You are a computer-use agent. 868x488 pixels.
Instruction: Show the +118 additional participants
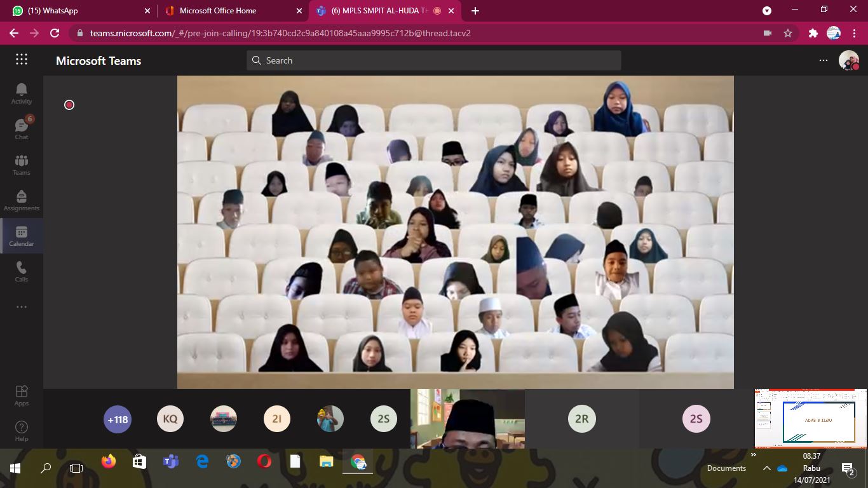(118, 419)
